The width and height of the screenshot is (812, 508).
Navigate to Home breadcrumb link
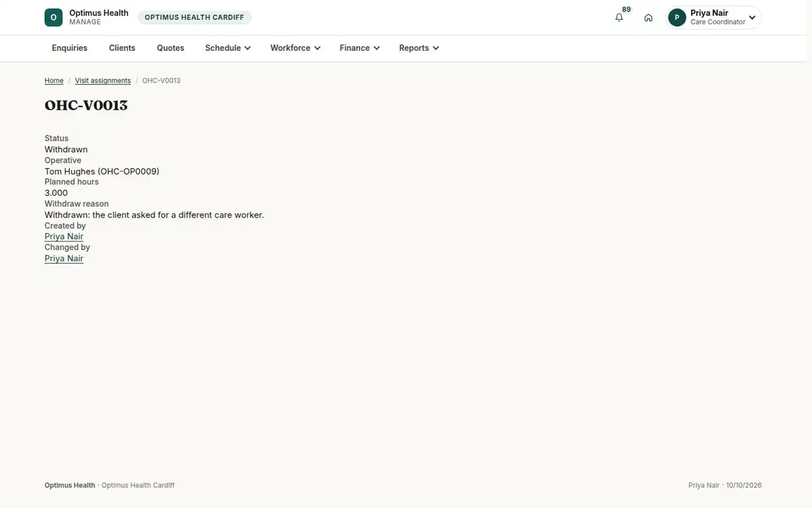[54, 81]
